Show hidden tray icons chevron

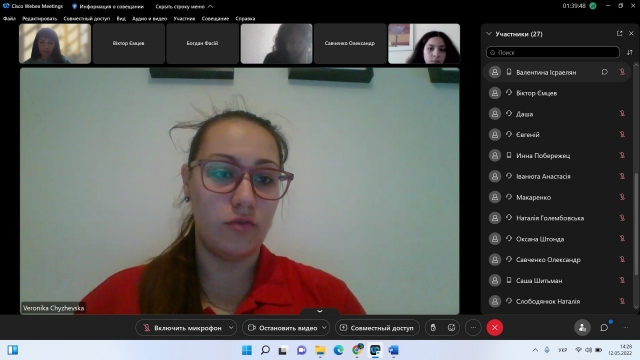click(x=535, y=350)
